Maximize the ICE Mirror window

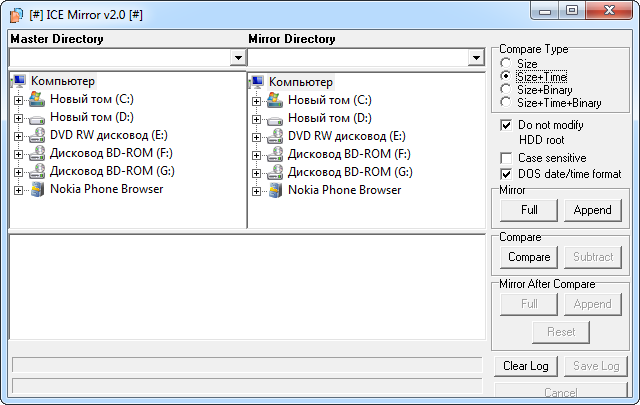point(572,11)
